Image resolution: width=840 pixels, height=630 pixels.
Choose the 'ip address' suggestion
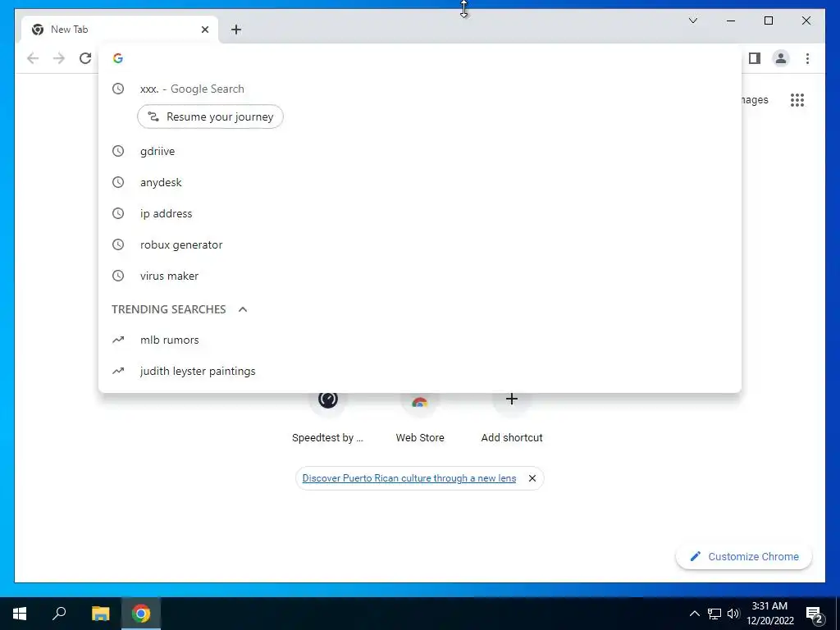(x=420, y=213)
